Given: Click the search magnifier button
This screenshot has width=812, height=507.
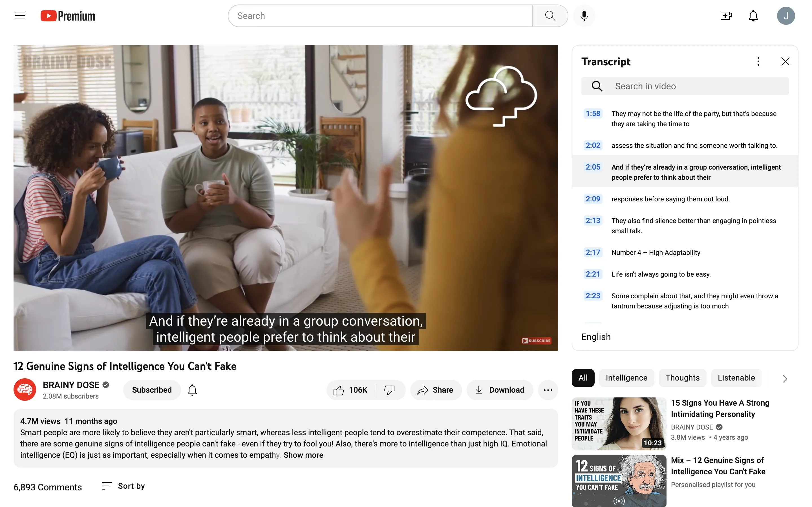Looking at the screenshot, I should (x=550, y=16).
